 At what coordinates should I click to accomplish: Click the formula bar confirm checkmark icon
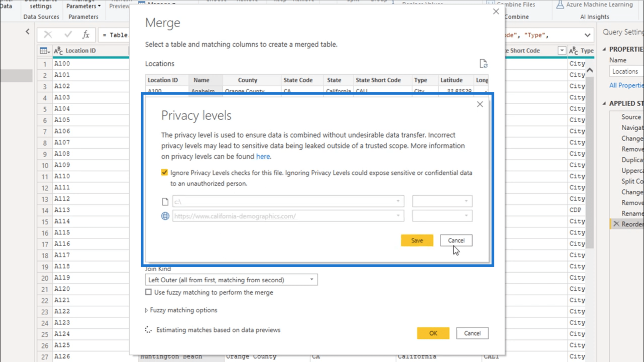[68, 35]
